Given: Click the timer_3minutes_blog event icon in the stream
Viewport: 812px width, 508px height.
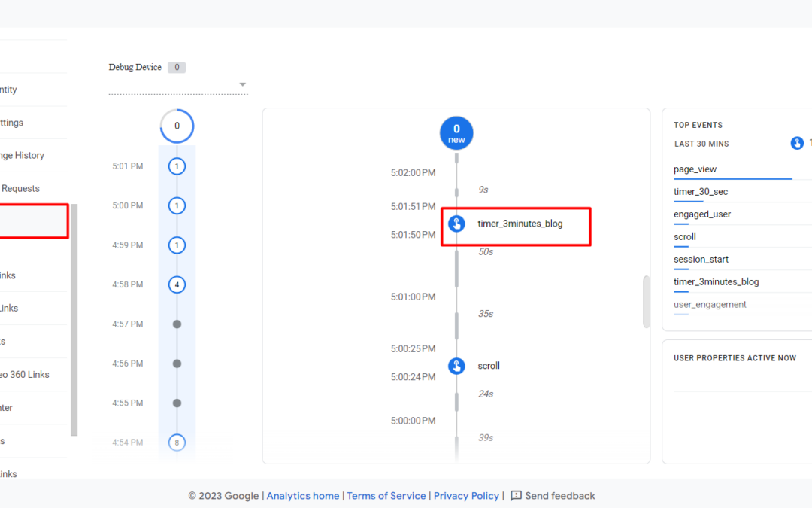Looking at the screenshot, I should tap(456, 224).
